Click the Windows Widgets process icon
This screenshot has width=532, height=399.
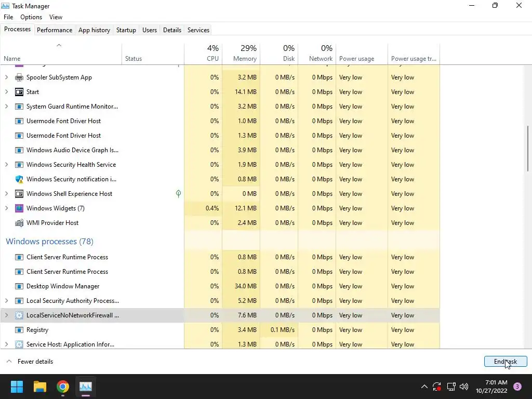coord(19,208)
